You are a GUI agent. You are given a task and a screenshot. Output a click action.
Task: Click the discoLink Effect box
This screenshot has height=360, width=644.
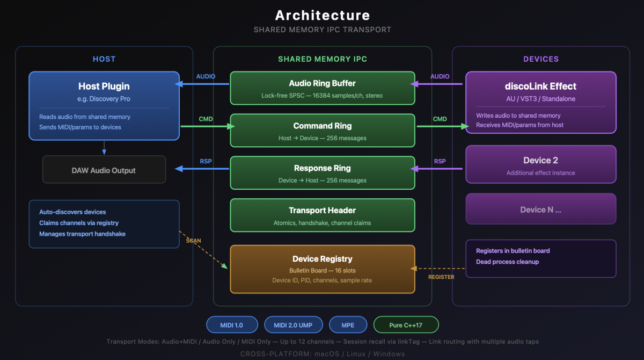(540, 103)
